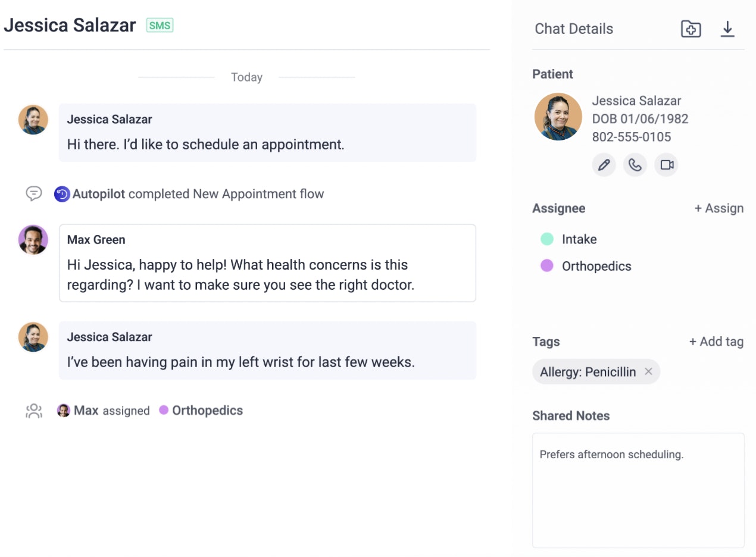Viewport: 756px width, 557px height.
Task: Click the + Assign link
Action: click(x=718, y=208)
